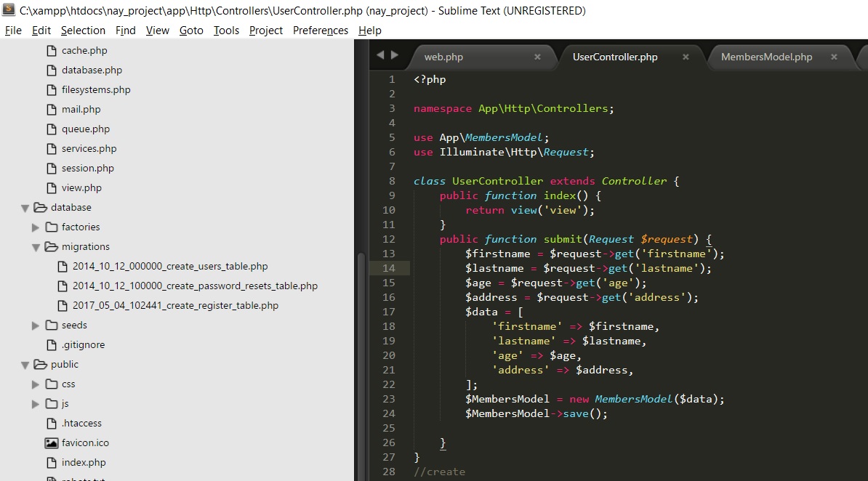Click the back navigation arrow above the tabs
Screen dimensions: 868x481
(380, 56)
